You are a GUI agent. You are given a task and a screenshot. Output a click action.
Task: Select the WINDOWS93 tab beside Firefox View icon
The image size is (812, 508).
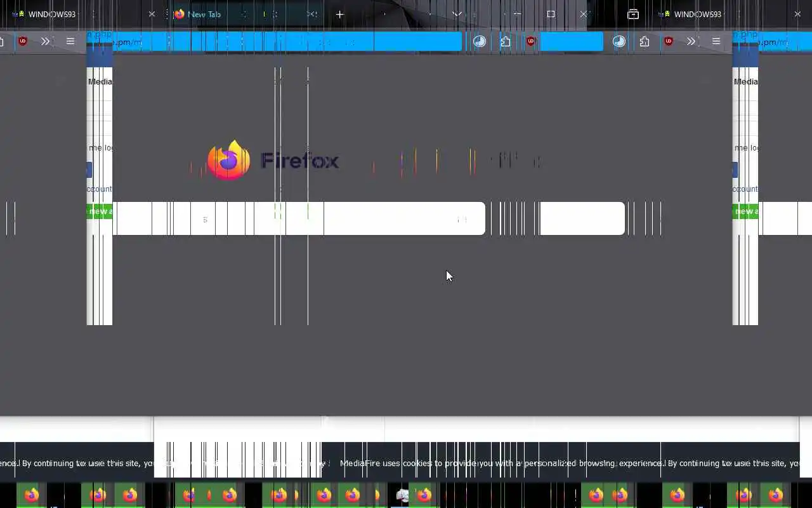(x=730, y=14)
